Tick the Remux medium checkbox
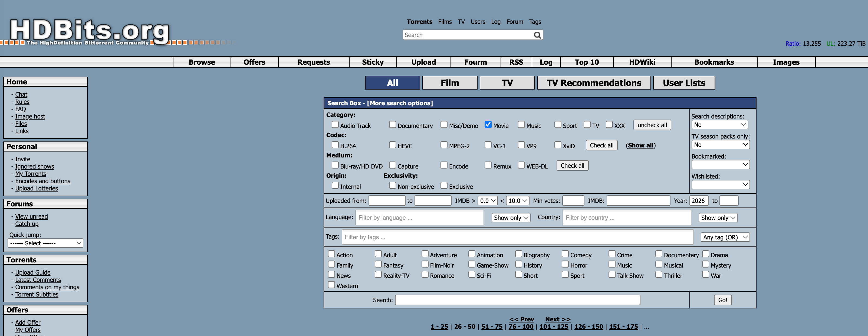 pyautogui.click(x=488, y=165)
